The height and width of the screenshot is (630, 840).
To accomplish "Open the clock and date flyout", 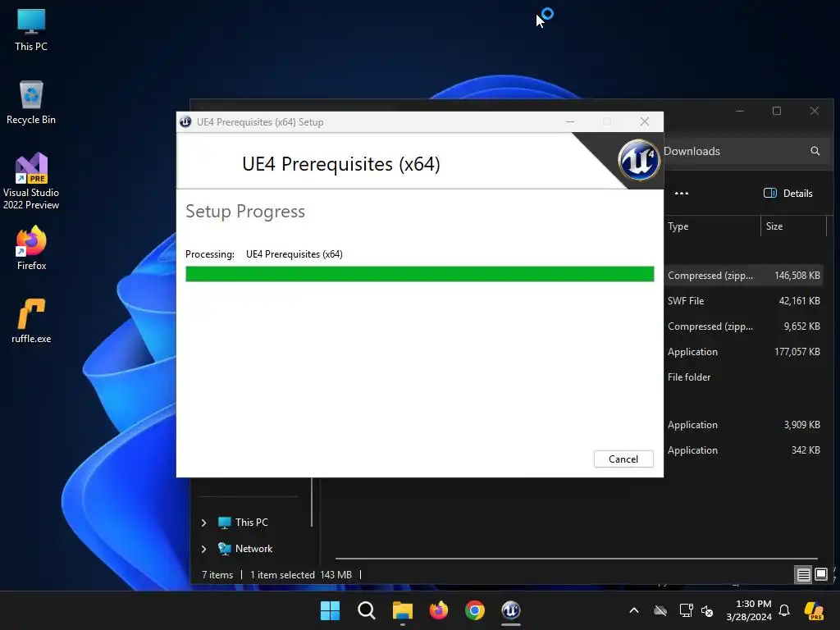I will [749, 610].
